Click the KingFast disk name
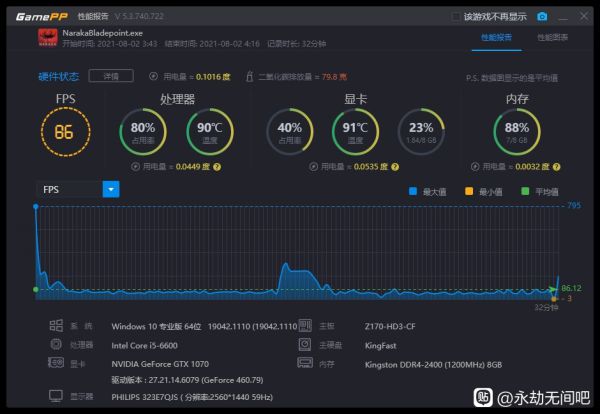Screen dimensions: 600x414 click(x=380, y=346)
